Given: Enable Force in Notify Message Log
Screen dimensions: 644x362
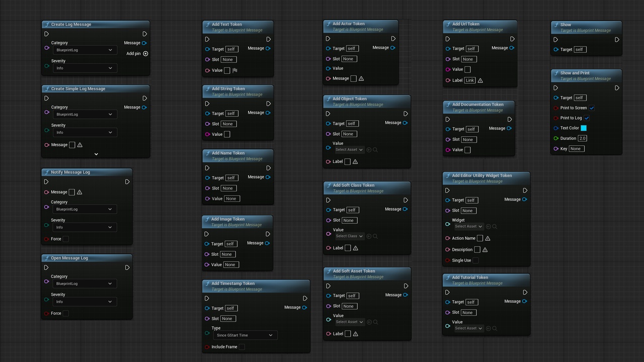Looking at the screenshot, I should 65,239.
